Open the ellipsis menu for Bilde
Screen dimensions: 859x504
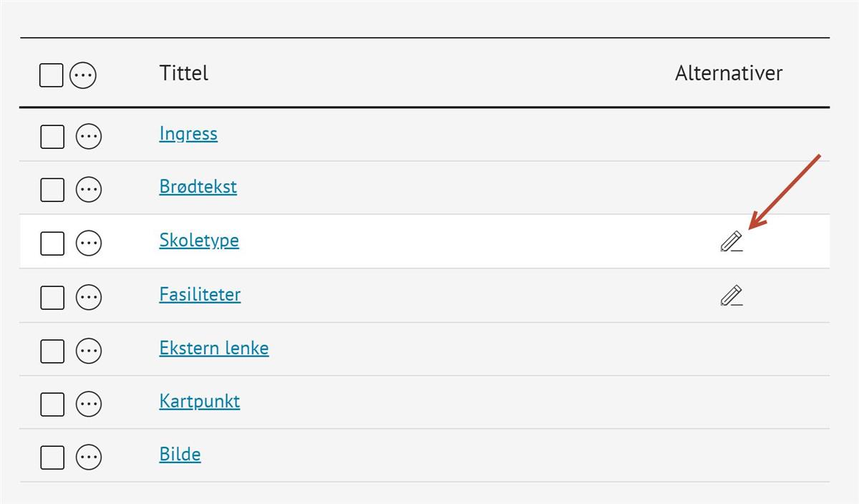tap(89, 457)
